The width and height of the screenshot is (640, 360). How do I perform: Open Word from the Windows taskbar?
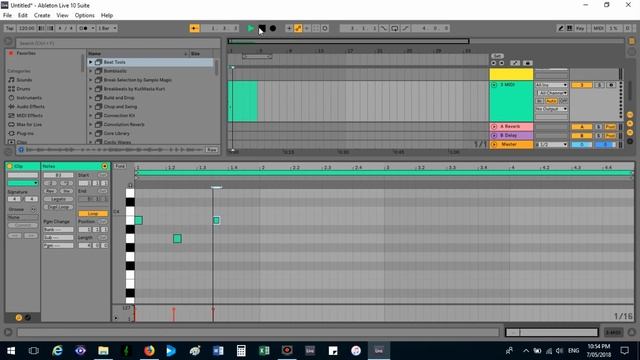[x=218, y=351]
